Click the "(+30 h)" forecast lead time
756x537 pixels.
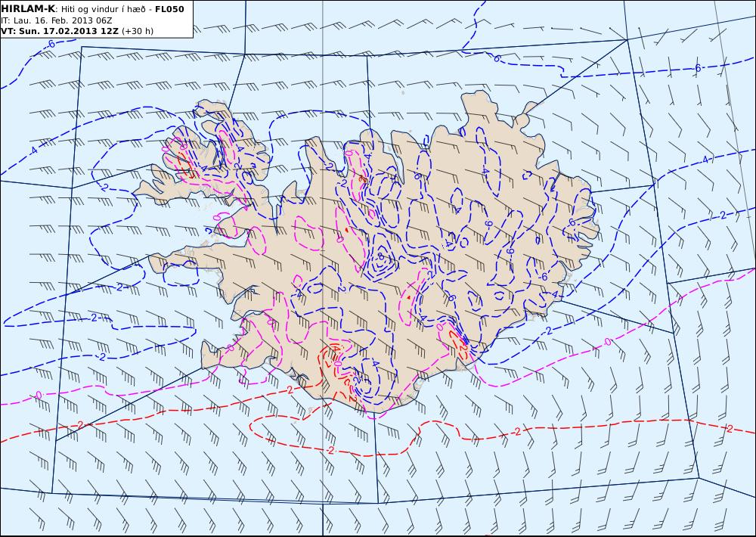tap(138, 31)
